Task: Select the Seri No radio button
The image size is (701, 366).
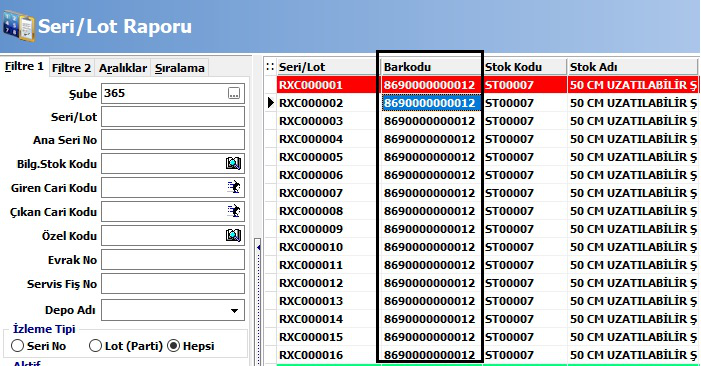Action: click(x=17, y=345)
